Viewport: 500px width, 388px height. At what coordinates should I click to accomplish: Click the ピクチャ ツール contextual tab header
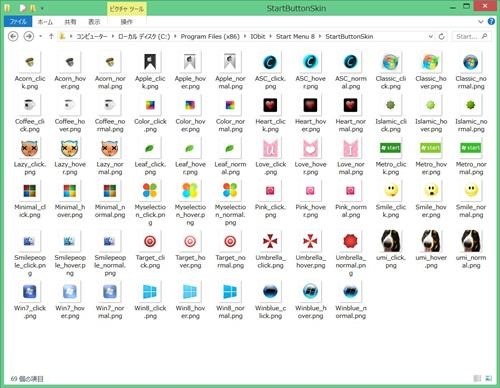(x=127, y=9)
